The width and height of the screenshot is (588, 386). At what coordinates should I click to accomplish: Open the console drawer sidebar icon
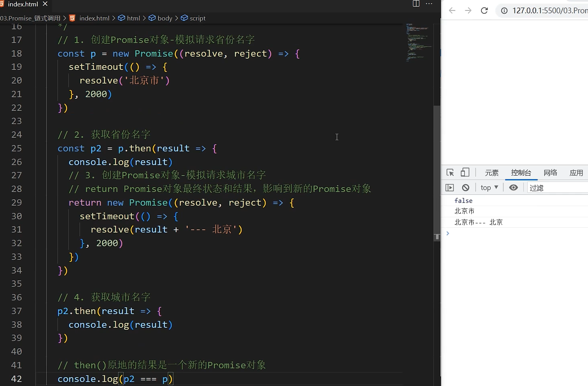pyautogui.click(x=450, y=187)
